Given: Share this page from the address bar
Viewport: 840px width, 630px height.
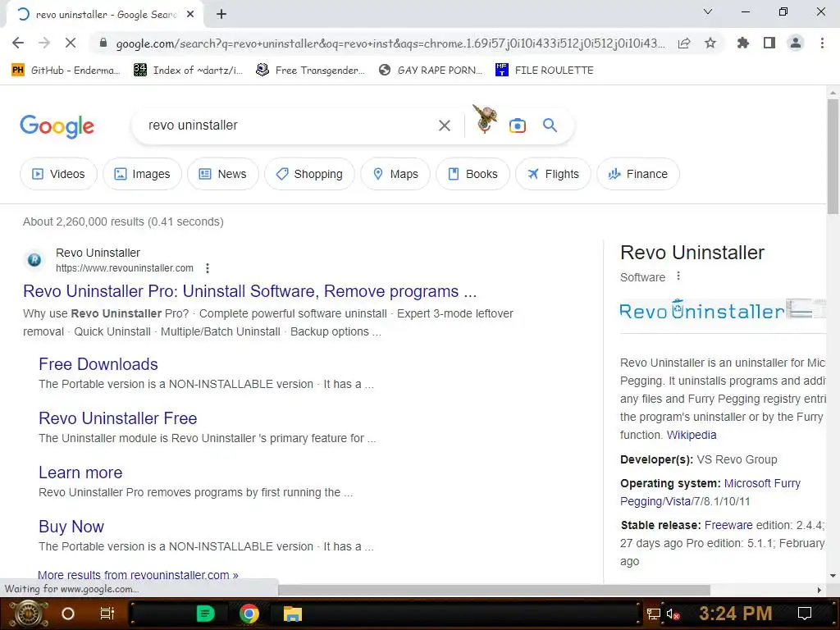Looking at the screenshot, I should click(x=684, y=43).
